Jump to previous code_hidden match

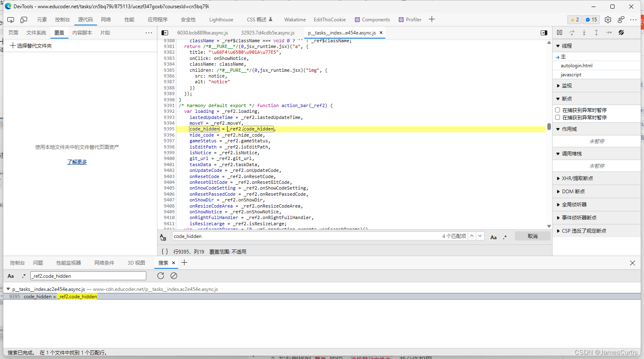tap(472, 236)
